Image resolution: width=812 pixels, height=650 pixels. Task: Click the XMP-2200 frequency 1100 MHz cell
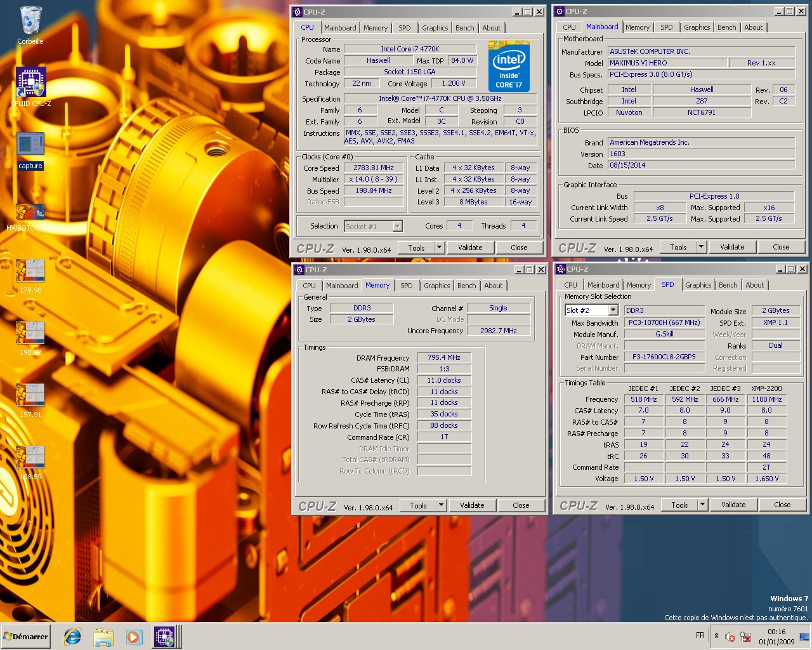pos(767,399)
